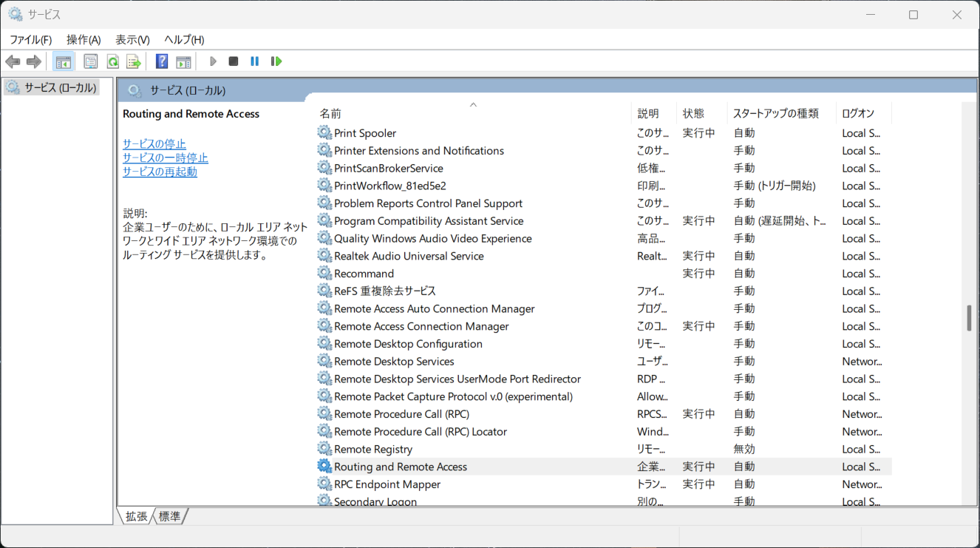Select the Secondary Logon service row
980x548 pixels.
tap(604, 501)
